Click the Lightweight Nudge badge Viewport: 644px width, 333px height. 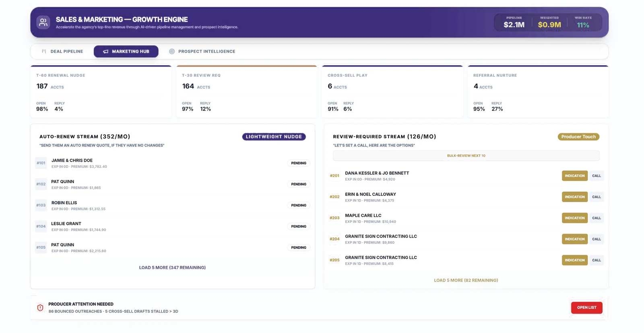click(x=274, y=137)
